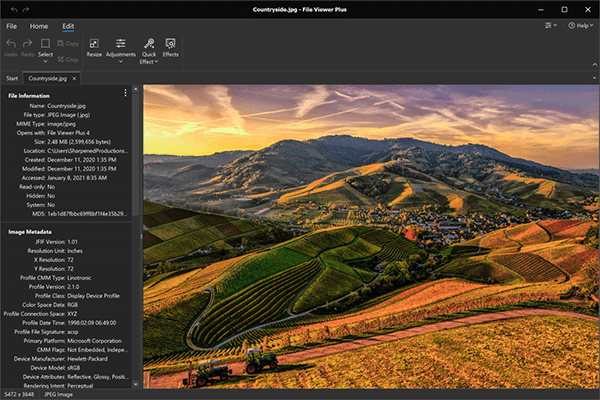Click the Profile Class Display Device Profile value
The width and height of the screenshot is (600, 400).
pos(93,296)
